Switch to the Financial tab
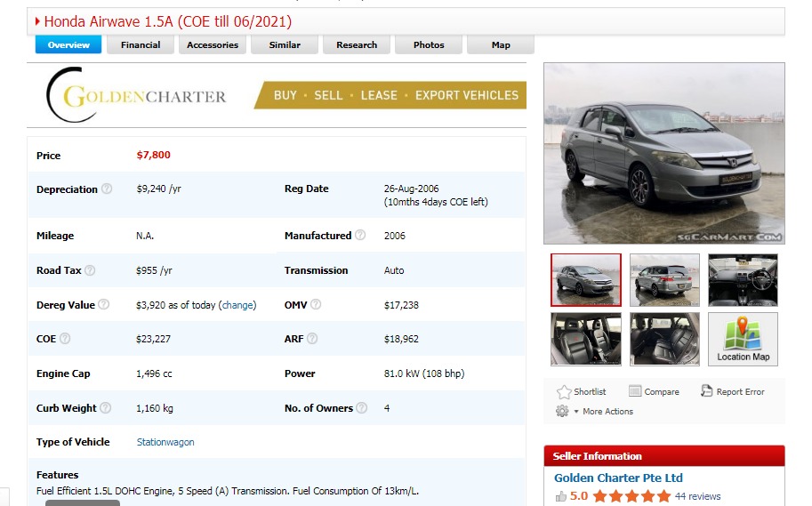 141,45
